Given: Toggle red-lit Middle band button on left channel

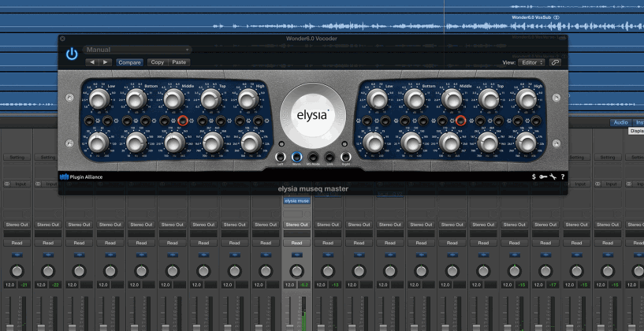Looking at the screenshot, I should tap(183, 121).
